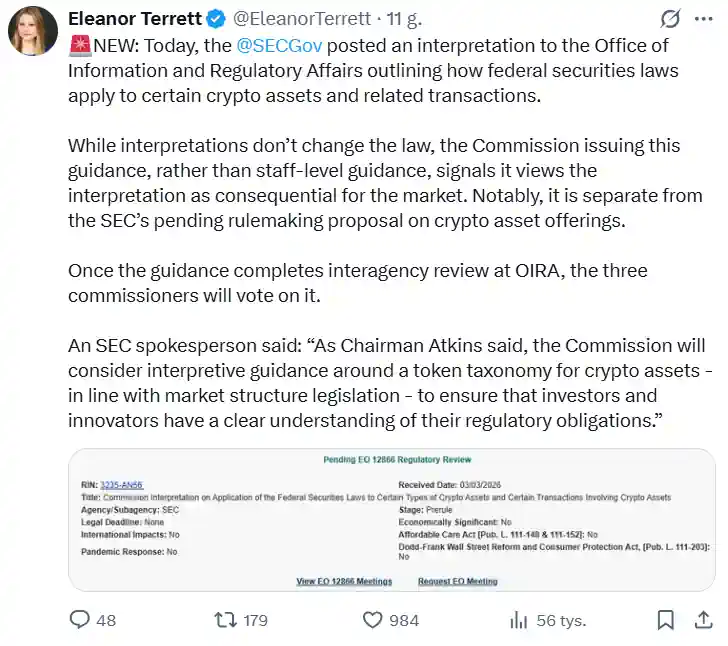Open the three-dot more options menu
This screenshot has width=728, height=646.
[705, 19]
